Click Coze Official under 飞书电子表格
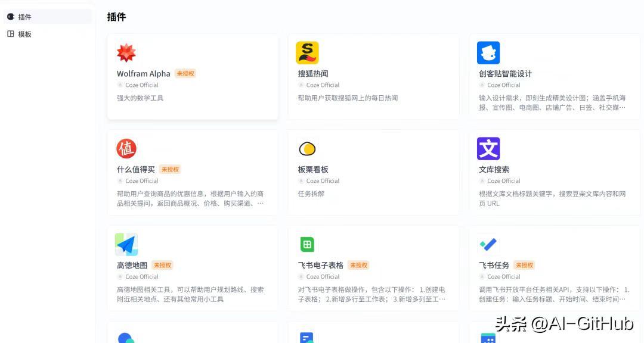 point(323,277)
